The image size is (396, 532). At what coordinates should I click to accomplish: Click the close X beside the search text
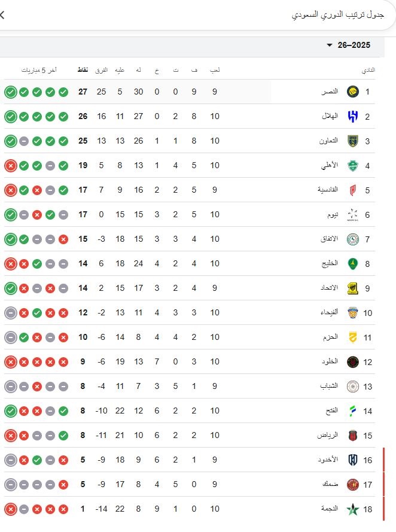(2, 14)
